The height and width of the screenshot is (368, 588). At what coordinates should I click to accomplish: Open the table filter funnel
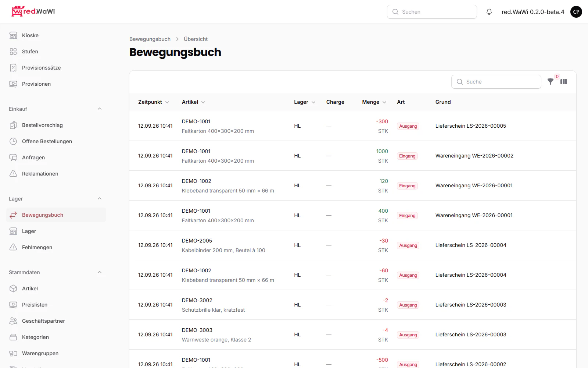click(x=551, y=82)
